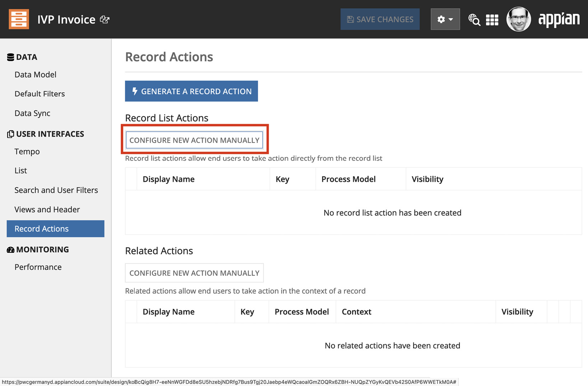Click the Record List Actions section heading
The image size is (588, 386).
click(x=167, y=118)
